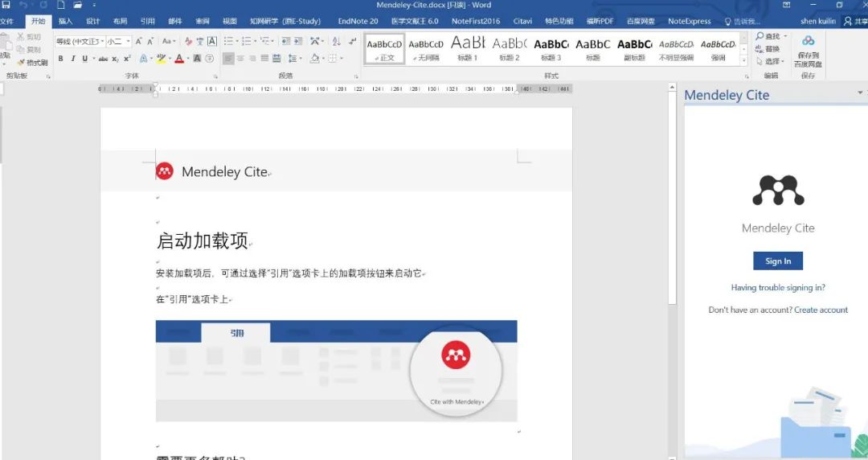
Task: Decrease paragraph indent
Action: 285,42
